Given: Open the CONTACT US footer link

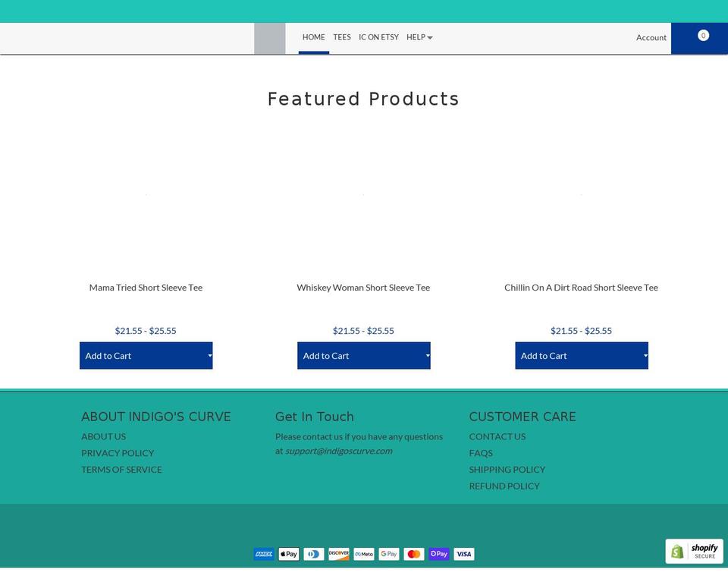Looking at the screenshot, I should [x=497, y=436].
